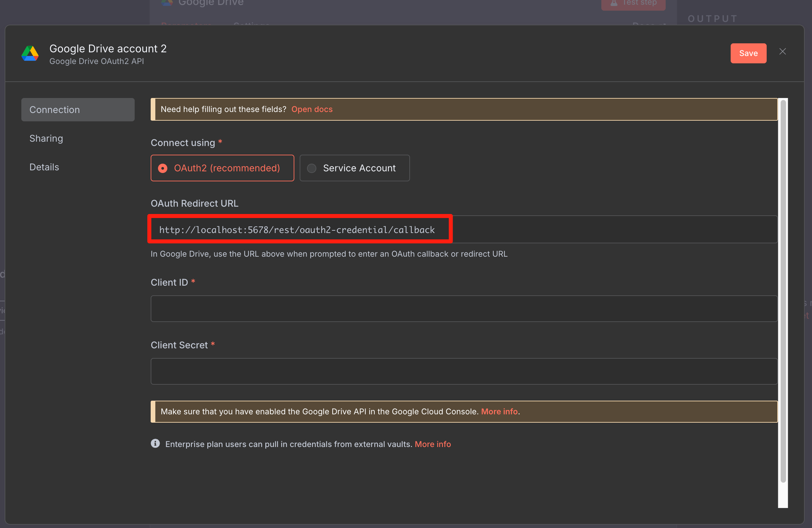The image size is (812, 528).
Task: Select OAuth2 (recommended) radio option
Action: (222, 168)
